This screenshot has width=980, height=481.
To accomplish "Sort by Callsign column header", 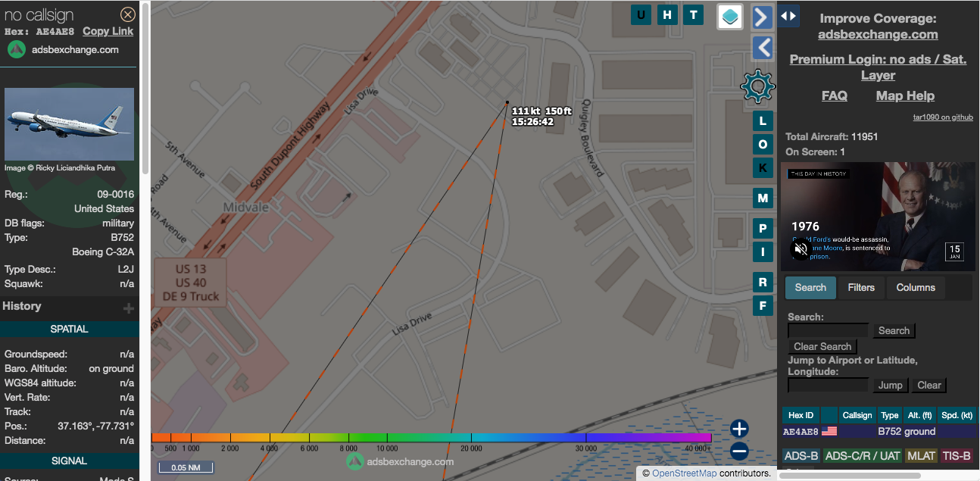I will (x=857, y=415).
